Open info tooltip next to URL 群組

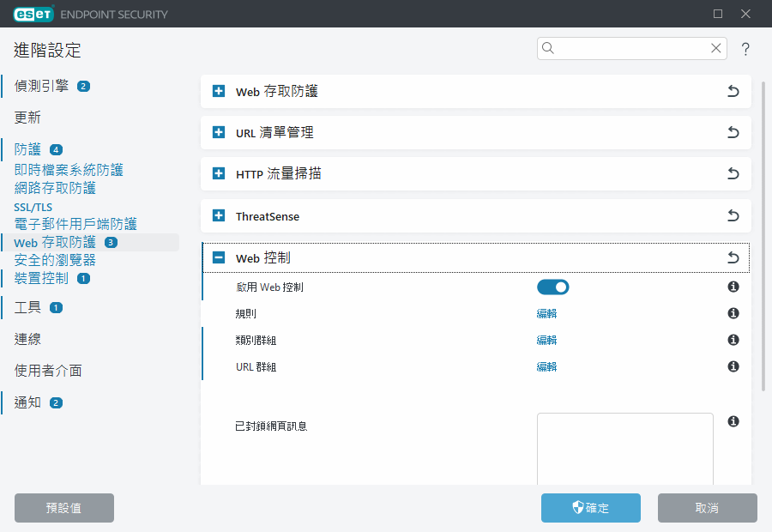tap(733, 366)
